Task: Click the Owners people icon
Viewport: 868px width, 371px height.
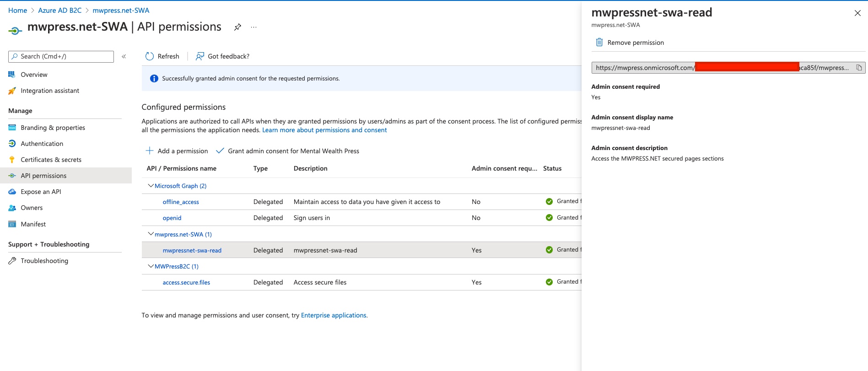Action: [12, 208]
